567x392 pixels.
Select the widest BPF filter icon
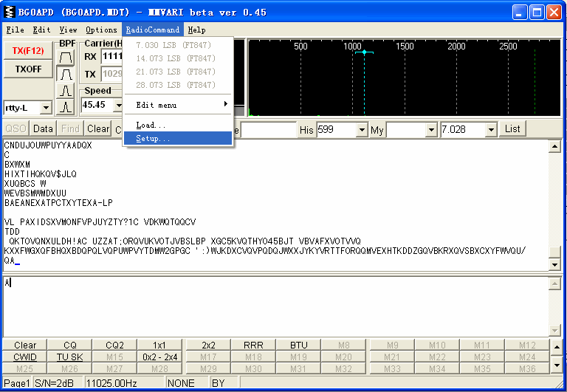point(66,58)
